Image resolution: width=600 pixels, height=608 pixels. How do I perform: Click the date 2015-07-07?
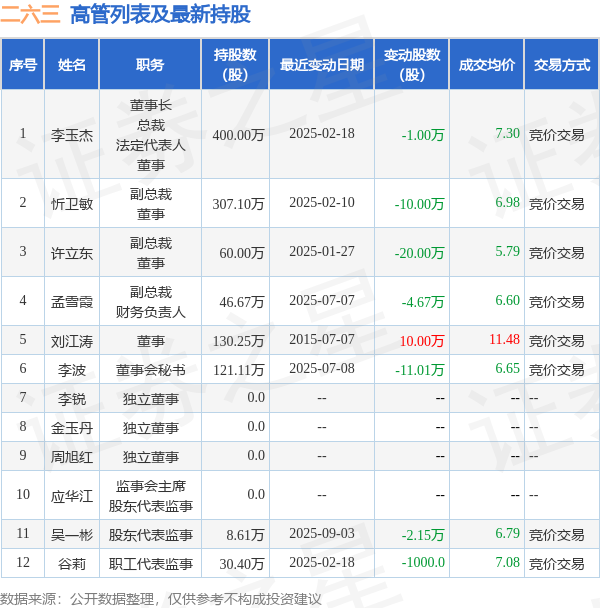[x=322, y=339]
